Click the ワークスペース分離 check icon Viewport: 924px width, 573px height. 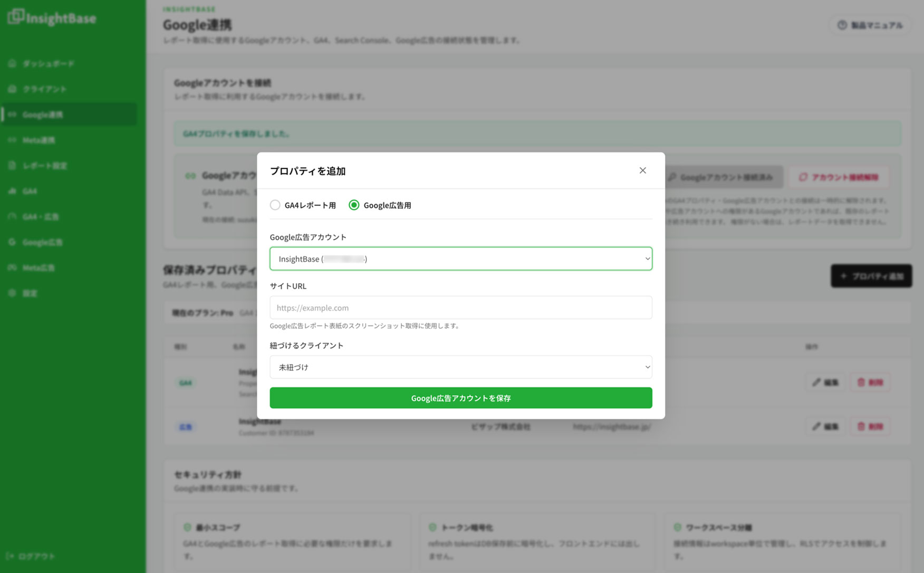pos(678,527)
